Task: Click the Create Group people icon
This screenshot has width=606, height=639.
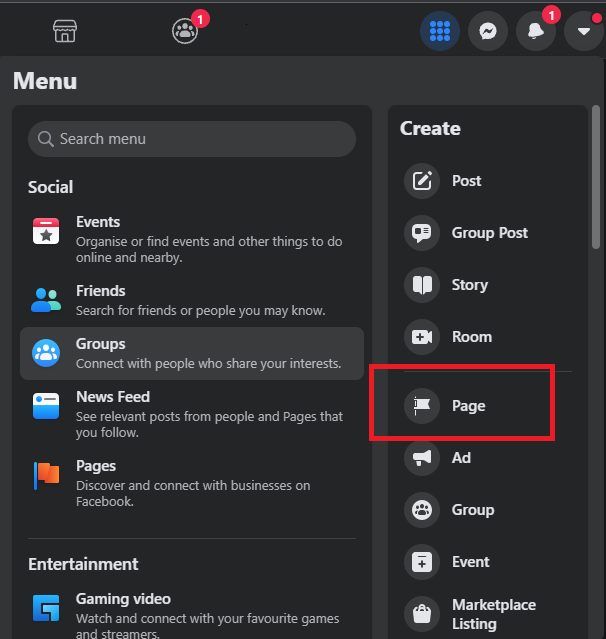Action: tap(422, 510)
